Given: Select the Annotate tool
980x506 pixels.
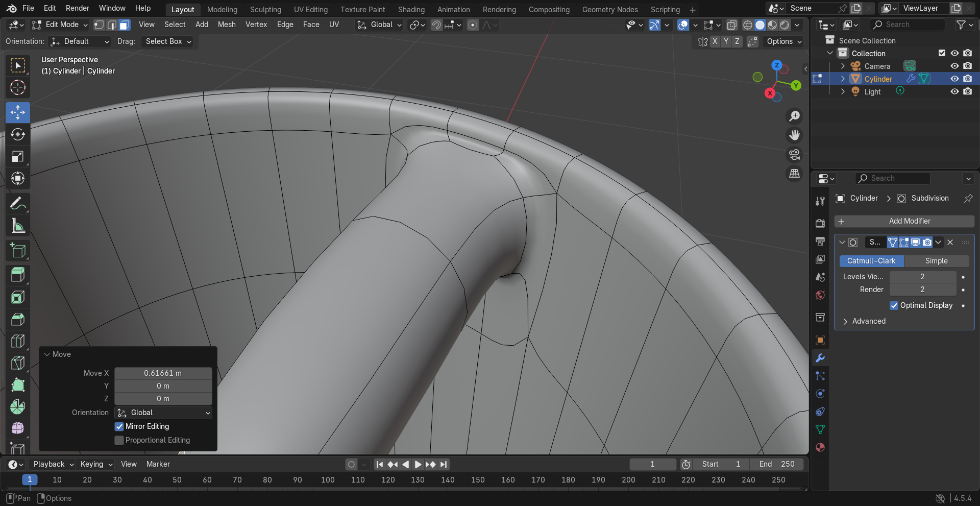Looking at the screenshot, I should 18,204.
